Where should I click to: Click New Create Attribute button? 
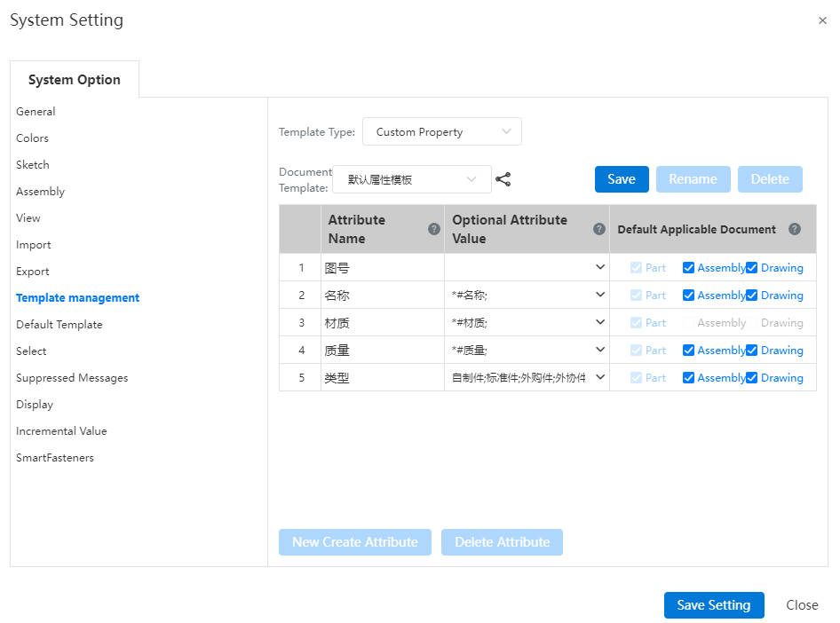(x=354, y=542)
